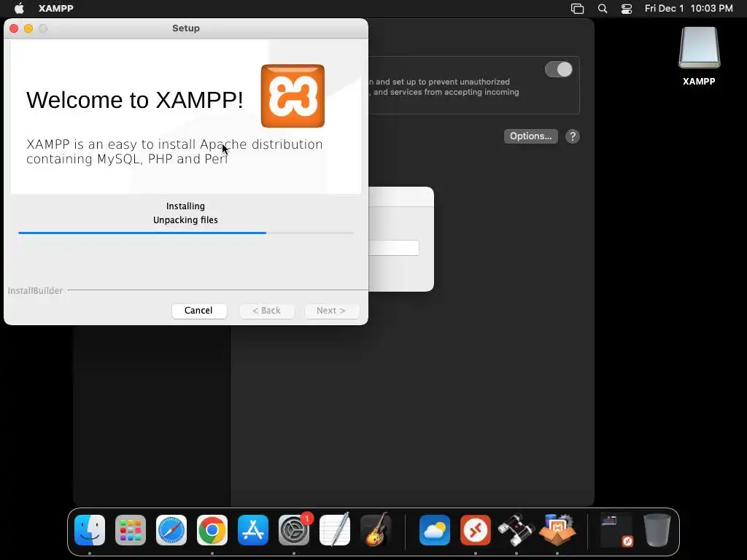Viewport: 747px width, 560px height.
Task: Open the Weather app from the Dock
Action: [x=435, y=530]
